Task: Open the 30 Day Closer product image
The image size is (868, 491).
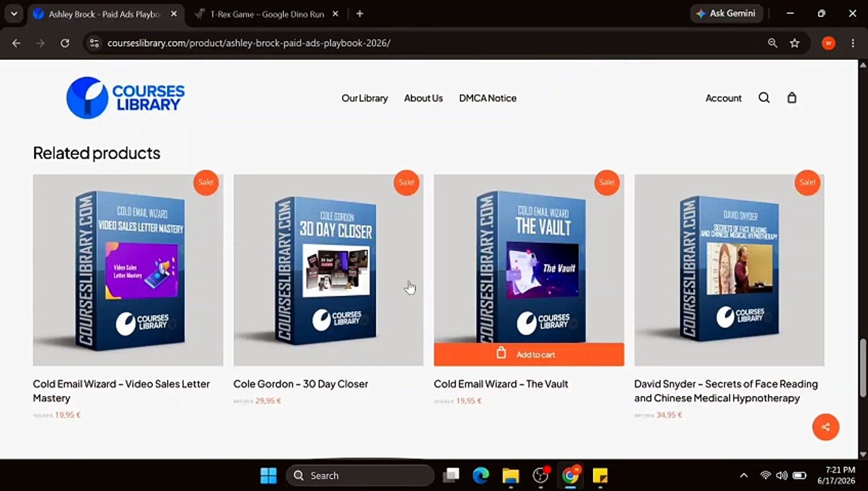Action: (x=328, y=270)
